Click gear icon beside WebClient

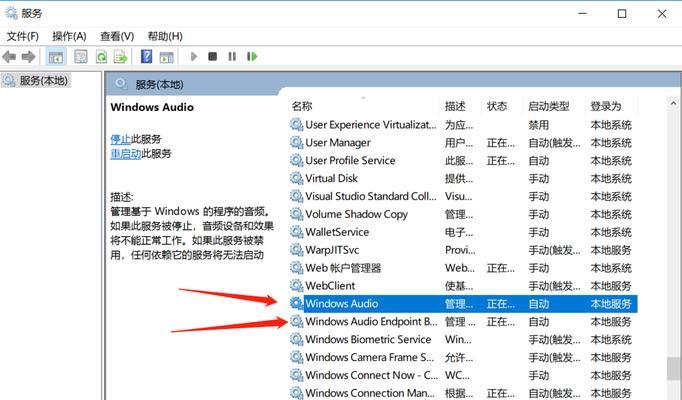pos(297,285)
